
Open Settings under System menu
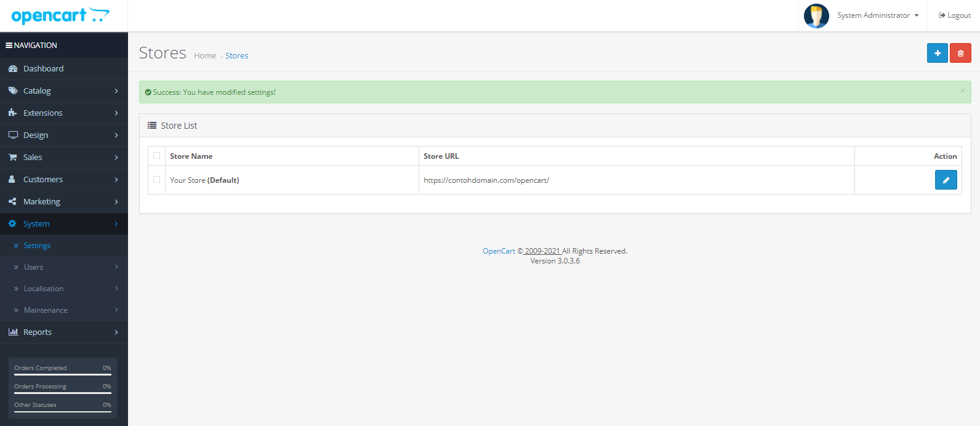pyautogui.click(x=37, y=246)
